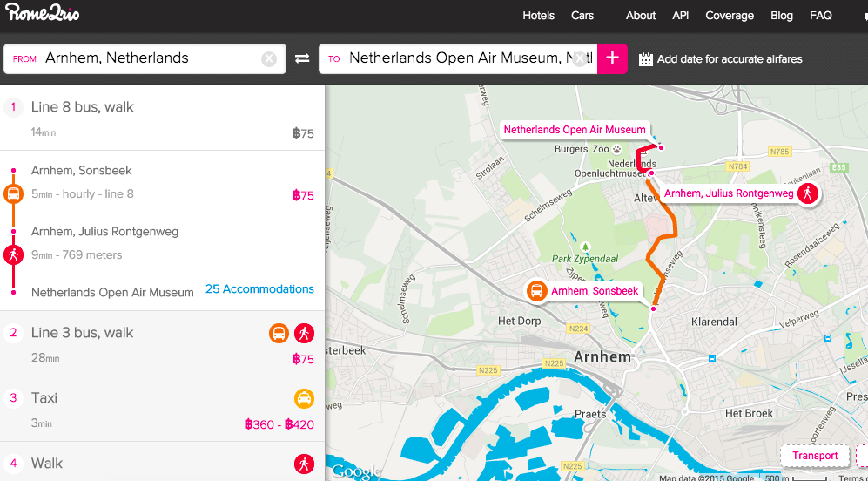This screenshot has height=481, width=868.
Task: Edit the FROM field Arnhem, Netherlands
Action: [x=145, y=58]
